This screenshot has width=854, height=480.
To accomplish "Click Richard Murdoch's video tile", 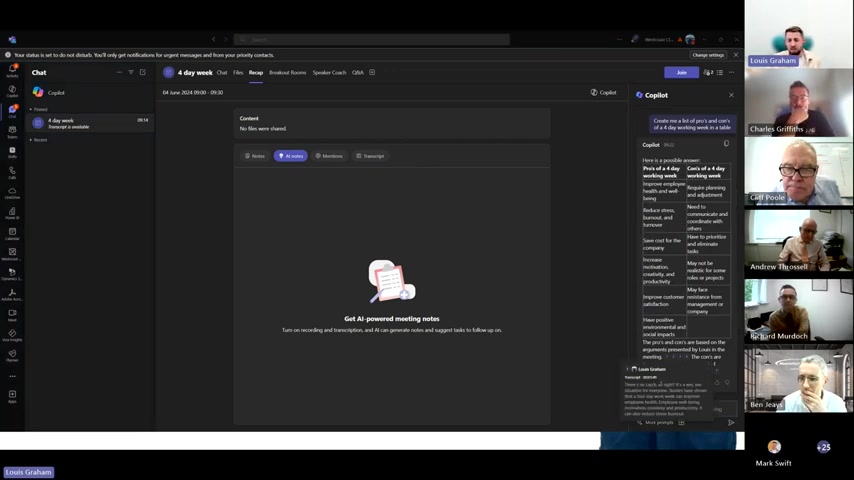I will [798, 309].
